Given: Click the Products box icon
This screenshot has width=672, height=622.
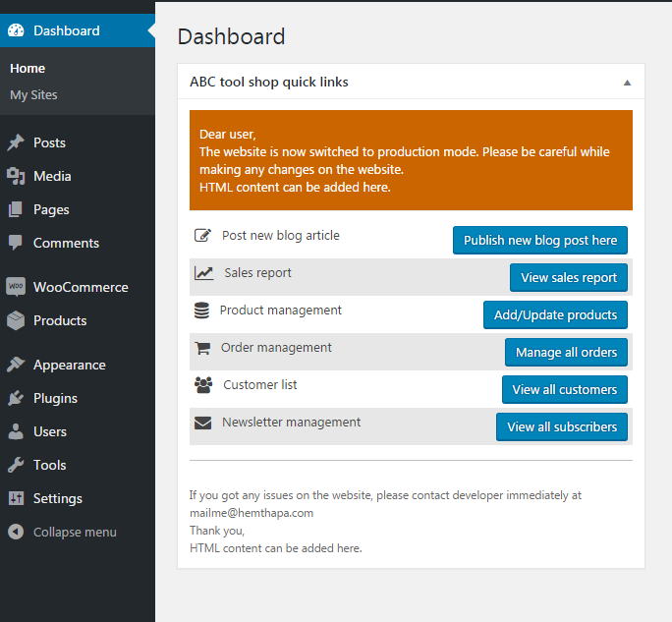Looking at the screenshot, I should coord(16,320).
